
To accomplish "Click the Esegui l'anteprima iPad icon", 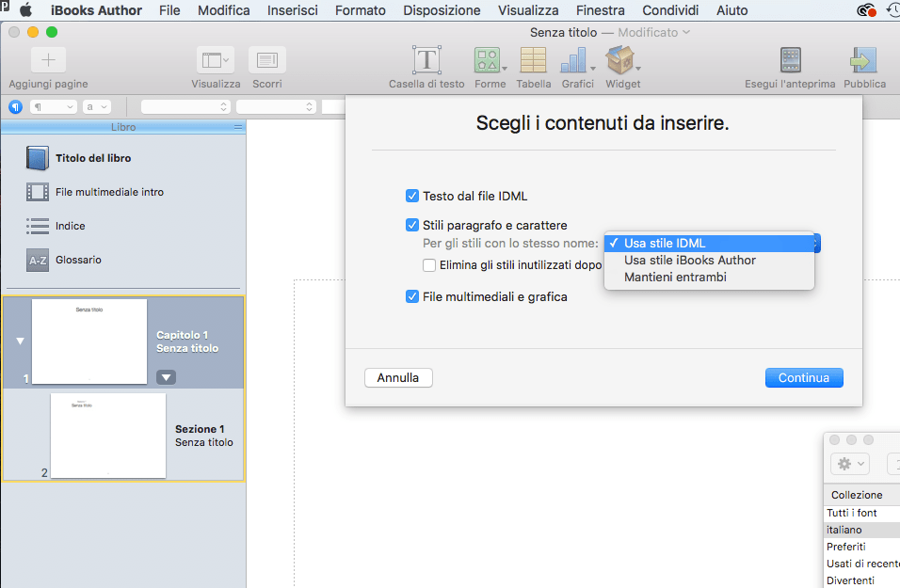I will coord(791,60).
